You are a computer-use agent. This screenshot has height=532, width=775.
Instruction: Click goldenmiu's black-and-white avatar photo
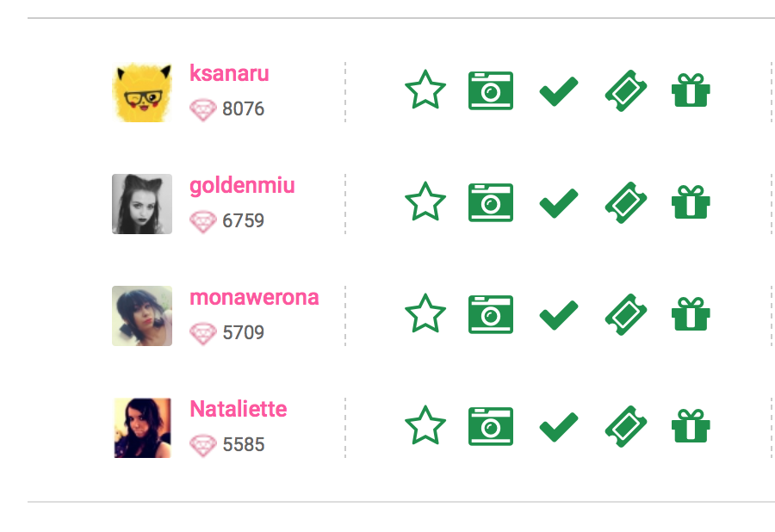tap(142, 204)
